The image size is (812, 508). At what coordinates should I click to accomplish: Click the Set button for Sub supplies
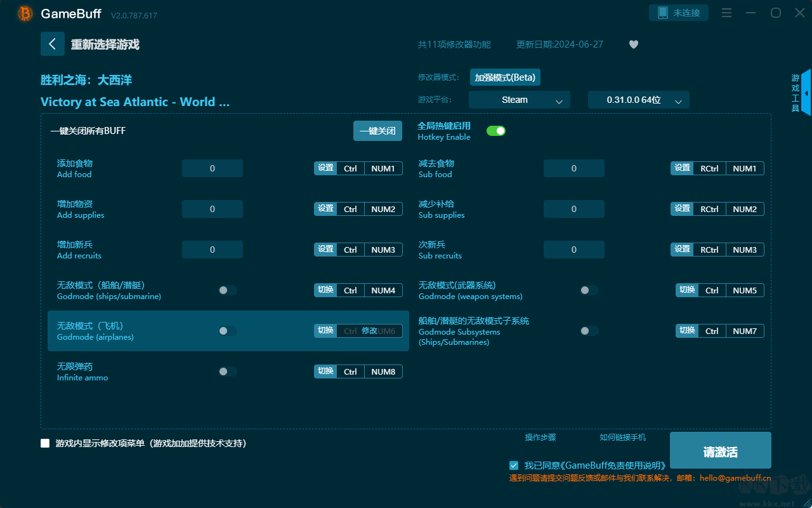pyautogui.click(x=682, y=209)
